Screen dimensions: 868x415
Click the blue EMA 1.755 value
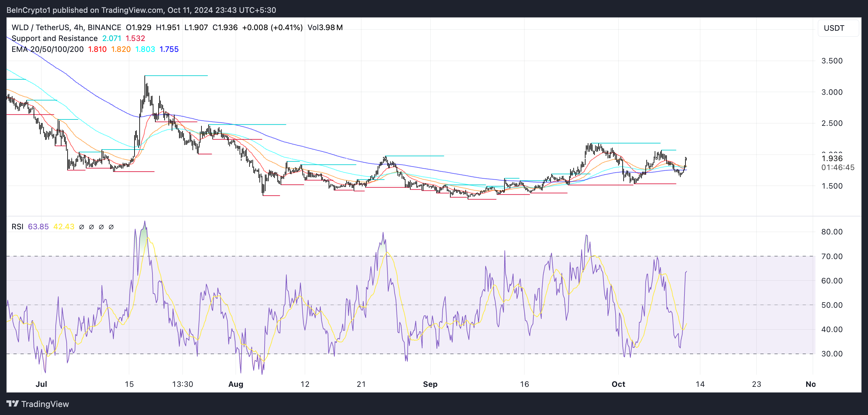(169, 49)
